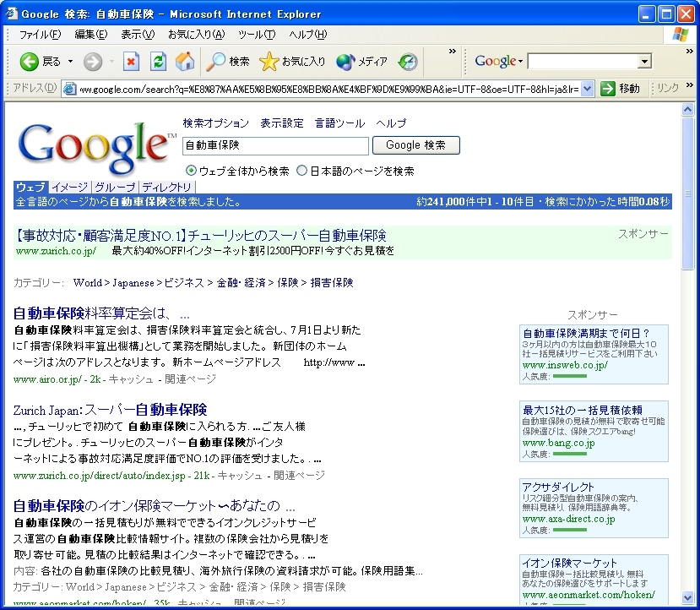Click the IE Back arrow icon
This screenshot has height=610, width=700.
[29, 62]
